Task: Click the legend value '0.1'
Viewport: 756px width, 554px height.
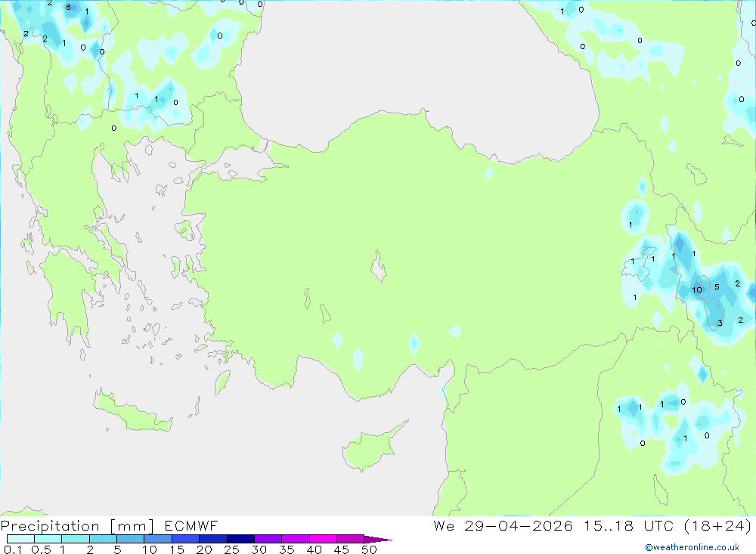Action: 13,549
